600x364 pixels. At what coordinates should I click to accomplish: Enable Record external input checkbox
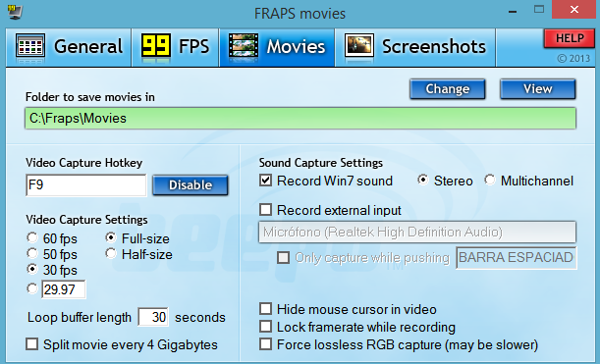(265, 210)
